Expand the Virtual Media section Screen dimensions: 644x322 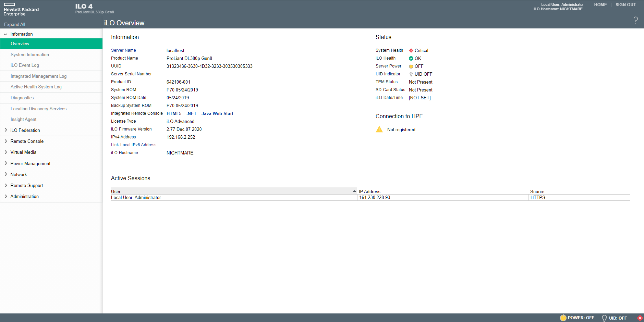tap(6, 152)
